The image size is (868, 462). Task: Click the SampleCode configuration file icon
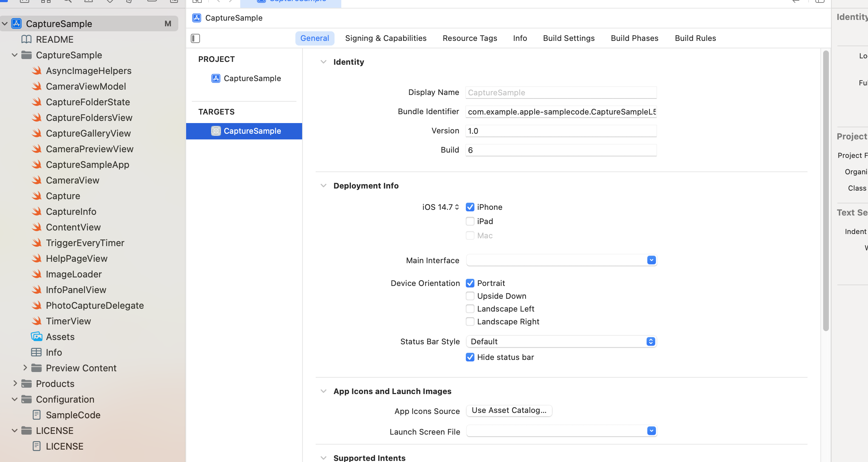coord(36,415)
